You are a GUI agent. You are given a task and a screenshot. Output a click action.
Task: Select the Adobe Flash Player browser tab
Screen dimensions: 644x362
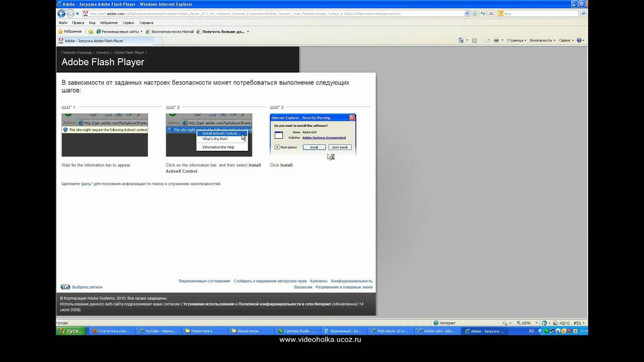[104, 41]
